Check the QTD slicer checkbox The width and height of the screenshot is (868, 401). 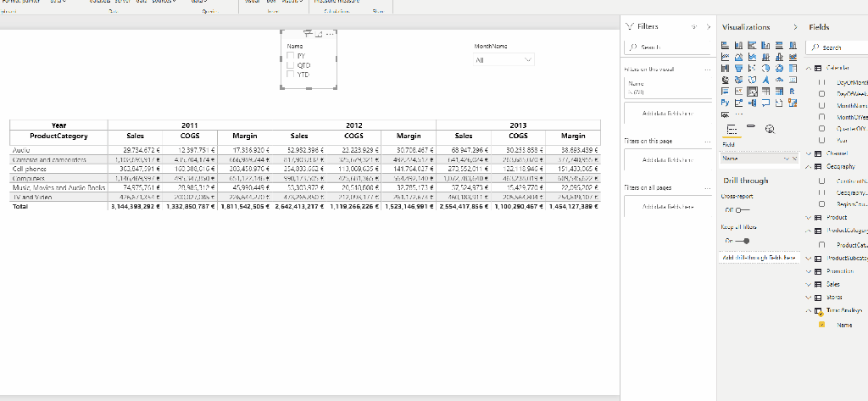[x=290, y=64]
